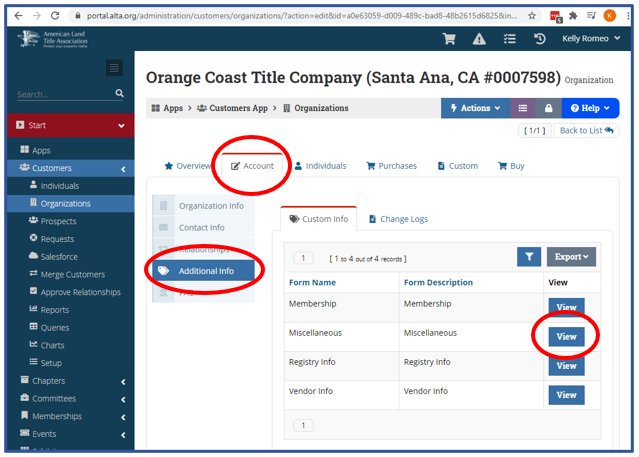The height and width of the screenshot is (457, 639).
Task: Click the Customers App breadcrumb
Action: [232, 108]
